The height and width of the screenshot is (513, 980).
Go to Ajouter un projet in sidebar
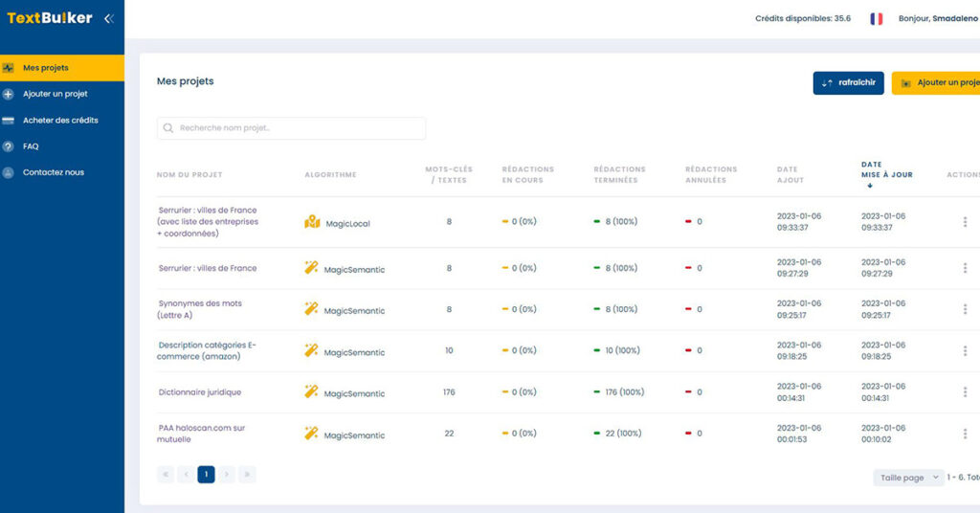(55, 94)
